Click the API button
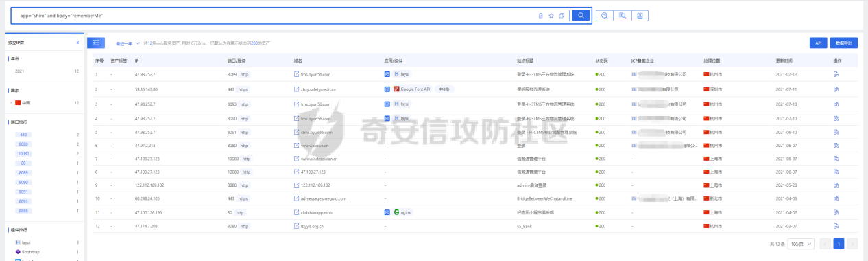 [818, 43]
